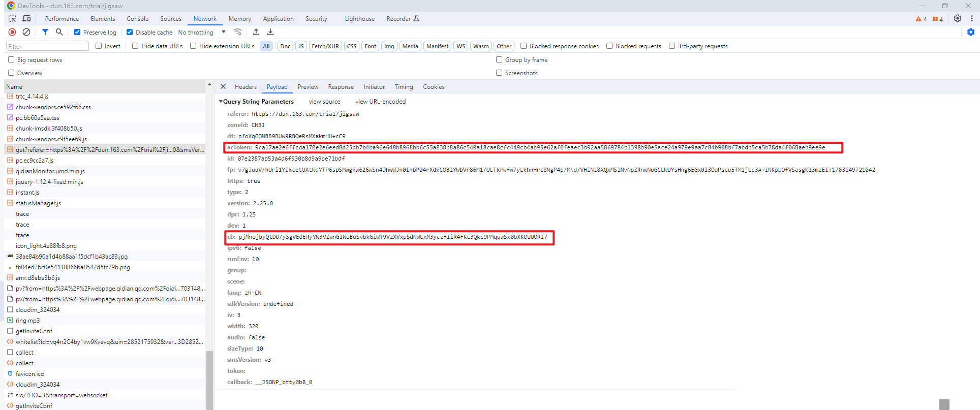The height and width of the screenshot is (410, 980).
Task: Switch to the Performance panel tab
Action: tap(62, 19)
